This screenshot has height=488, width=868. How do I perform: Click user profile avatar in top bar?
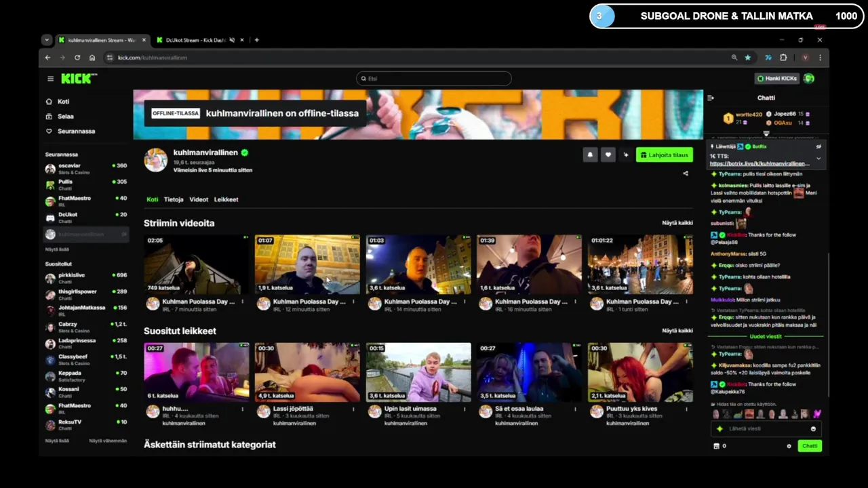click(x=809, y=79)
